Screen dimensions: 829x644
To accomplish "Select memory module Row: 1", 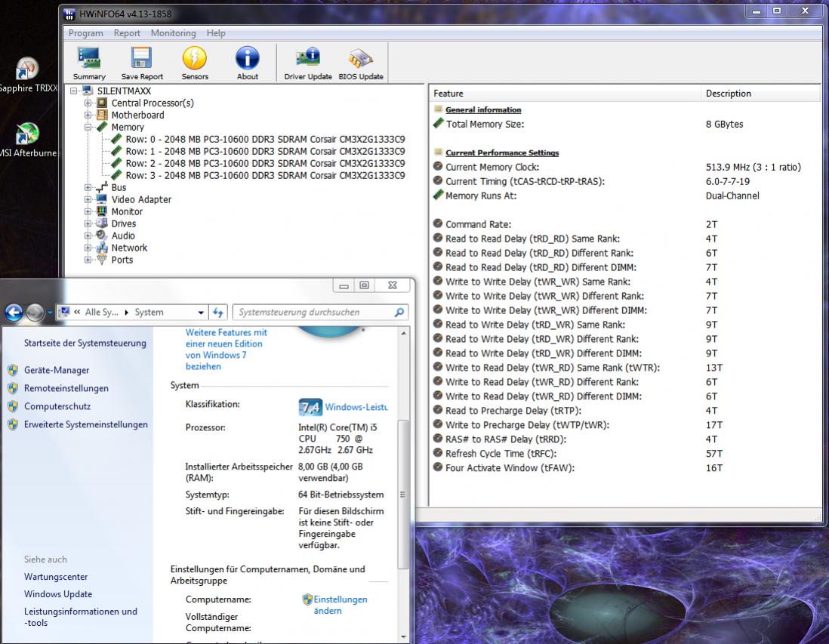I will (265, 152).
